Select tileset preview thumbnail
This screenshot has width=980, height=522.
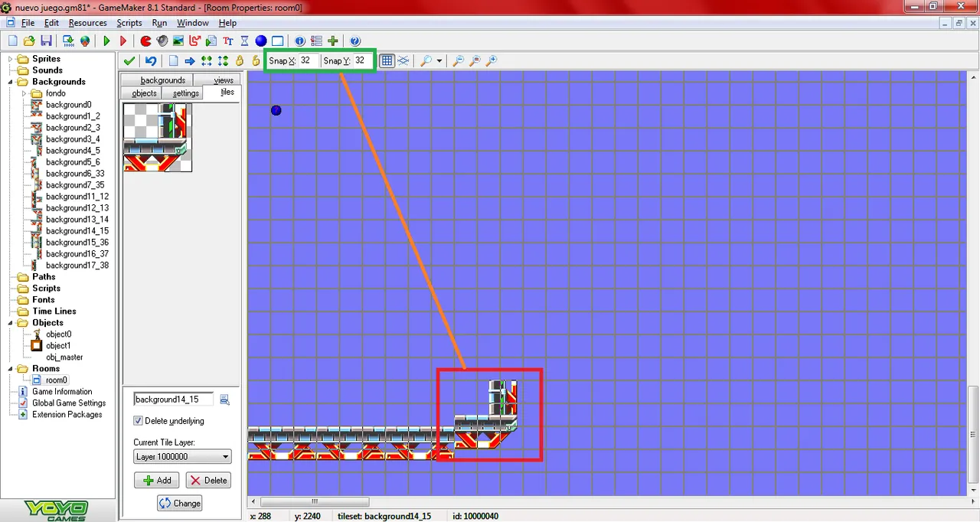[x=157, y=137]
